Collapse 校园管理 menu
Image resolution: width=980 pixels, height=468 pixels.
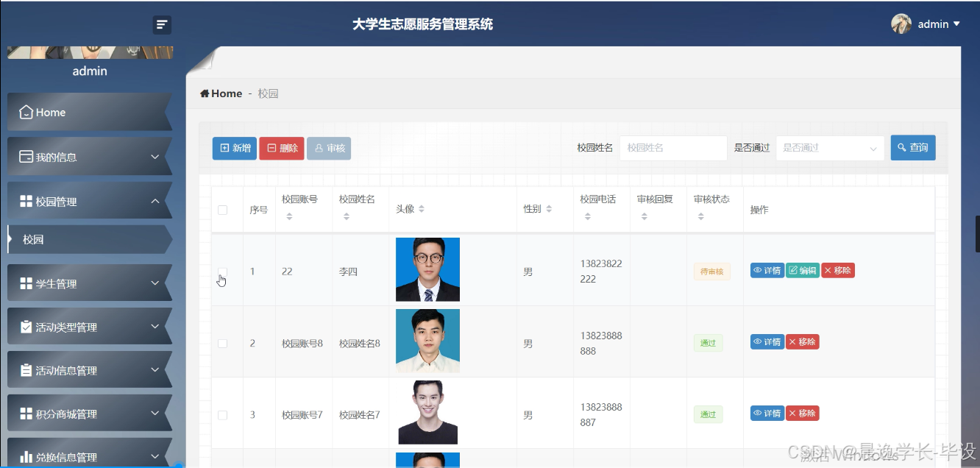click(90, 202)
